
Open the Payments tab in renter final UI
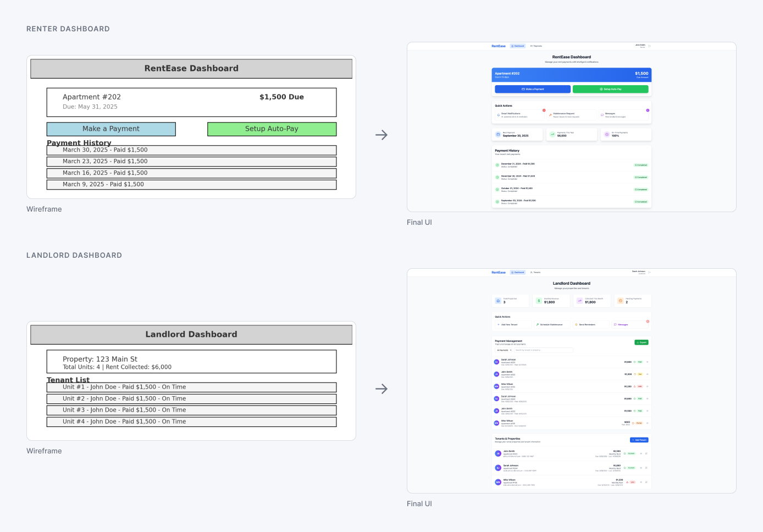pyautogui.click(x=536, y=46)
